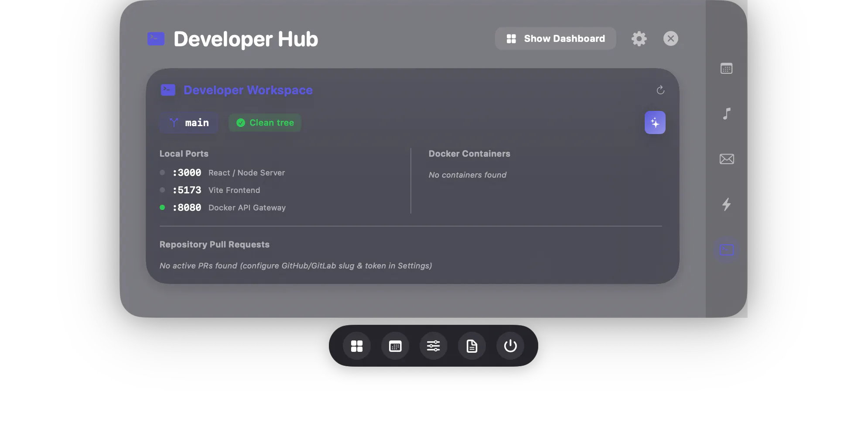Refresh the Developer Workspace

click(x=660, y=90)
